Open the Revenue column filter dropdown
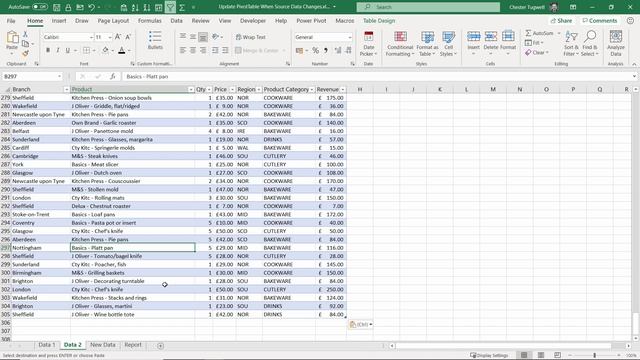 tap(343, 89)
